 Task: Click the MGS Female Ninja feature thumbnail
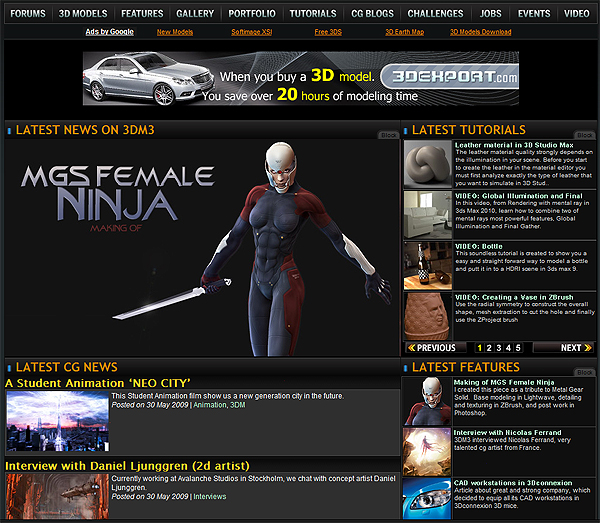tap(427, 401)
